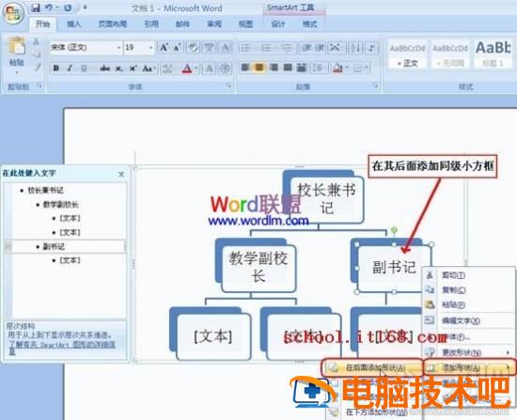Select the 校长兼书记 top shape
Image resolution: width=517 pixels, height=420 pixels.
(326, 199)
